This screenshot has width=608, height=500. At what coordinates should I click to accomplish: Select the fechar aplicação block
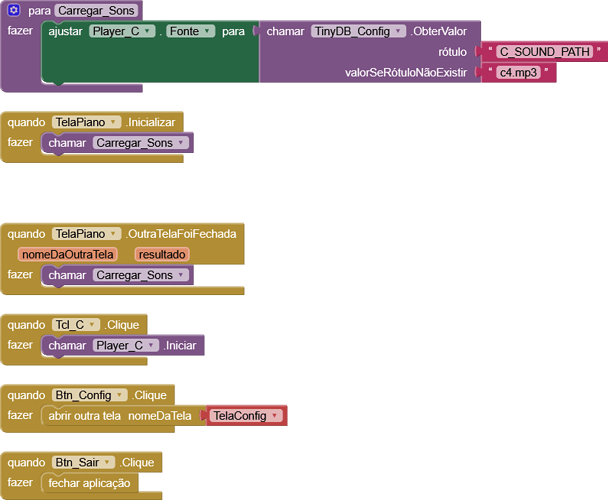click(89, 483)
